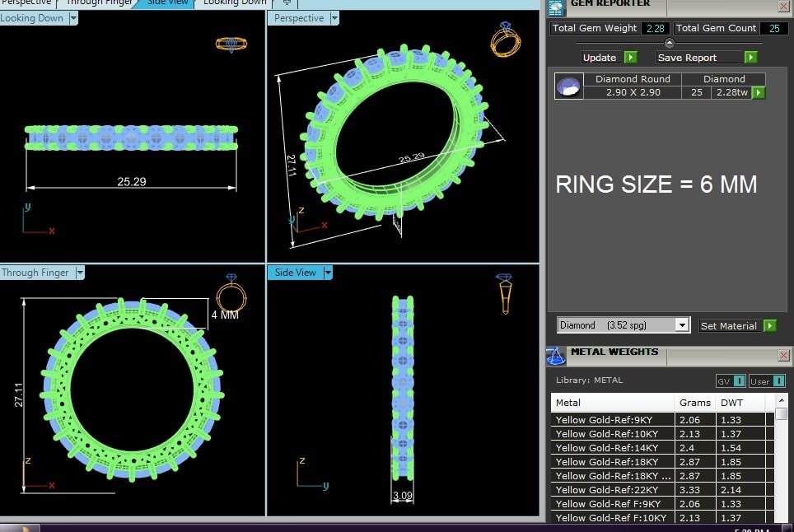Click ring orientation icon in Perspective viewport

[503, 39]
